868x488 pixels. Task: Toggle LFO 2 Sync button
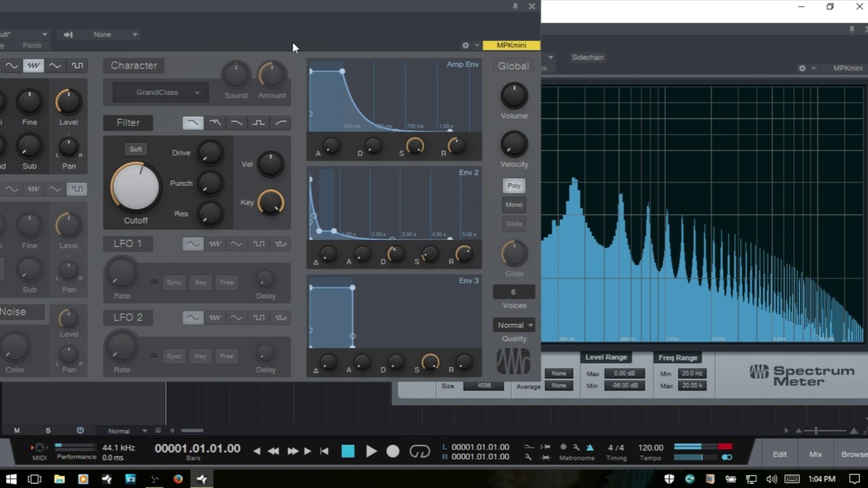[174, 356]
